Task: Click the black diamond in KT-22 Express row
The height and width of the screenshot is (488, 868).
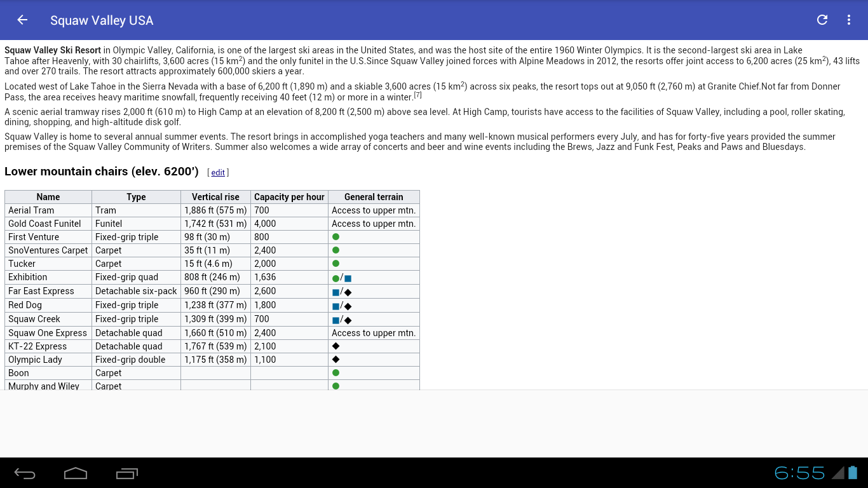Action: [336, 346]
